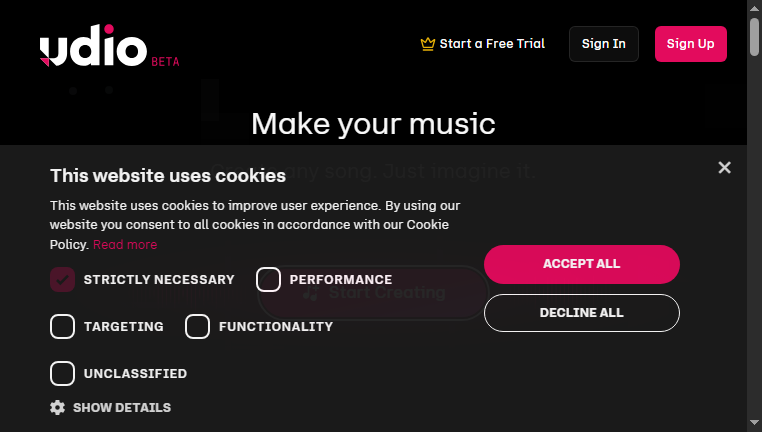The width and height of the screenshot is (762, 432).
Task: Expand Show Details for cookies
Action: (110, 407)
